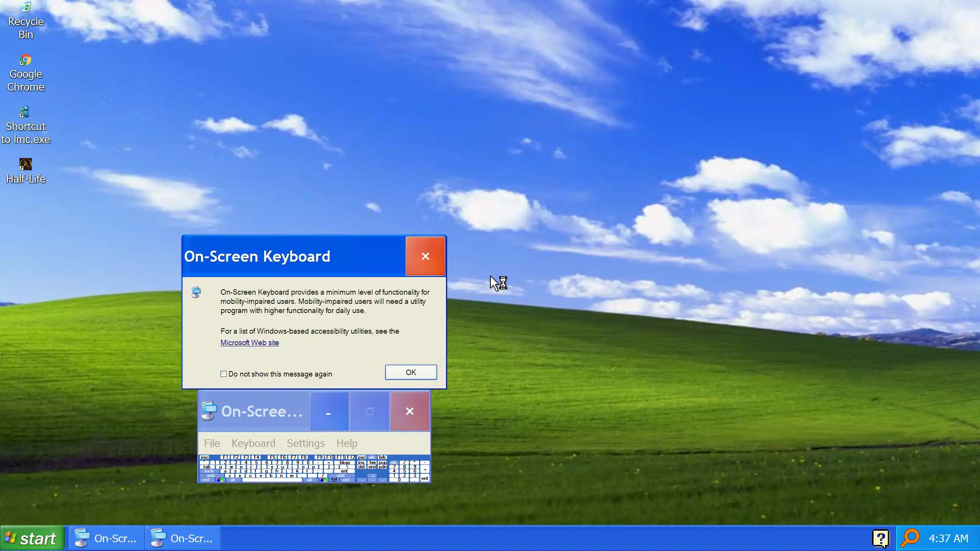Open the Keyboard menu
The width and height of the screenshot is (980, 551).
[253, 443]
